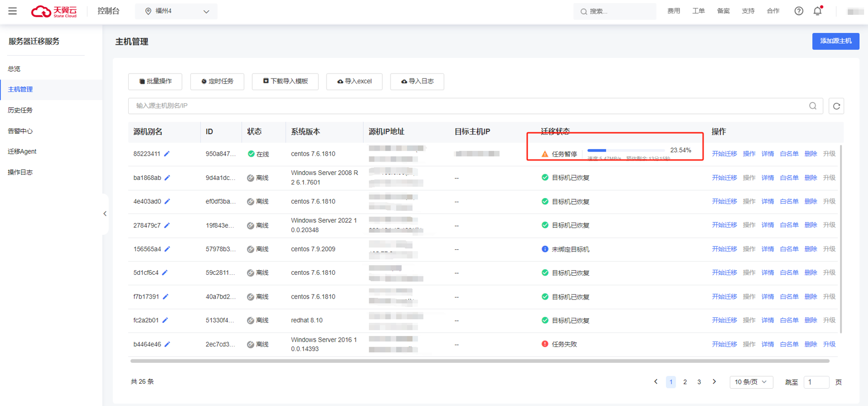Click the State Cloud logo
Viewport: 868px width, 406px height.
click(54, 11)
